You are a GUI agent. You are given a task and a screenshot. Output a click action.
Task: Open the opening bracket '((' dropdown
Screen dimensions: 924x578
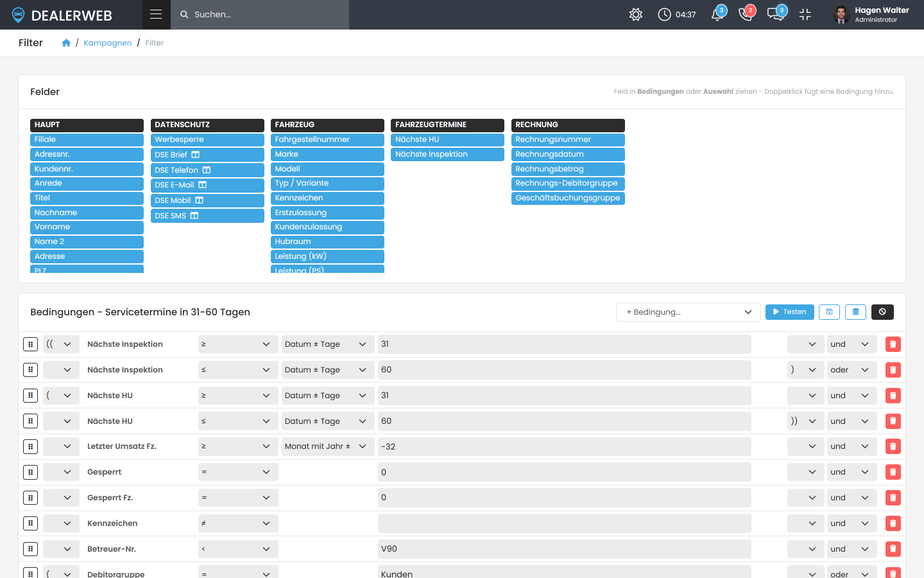tap(61, 344)
